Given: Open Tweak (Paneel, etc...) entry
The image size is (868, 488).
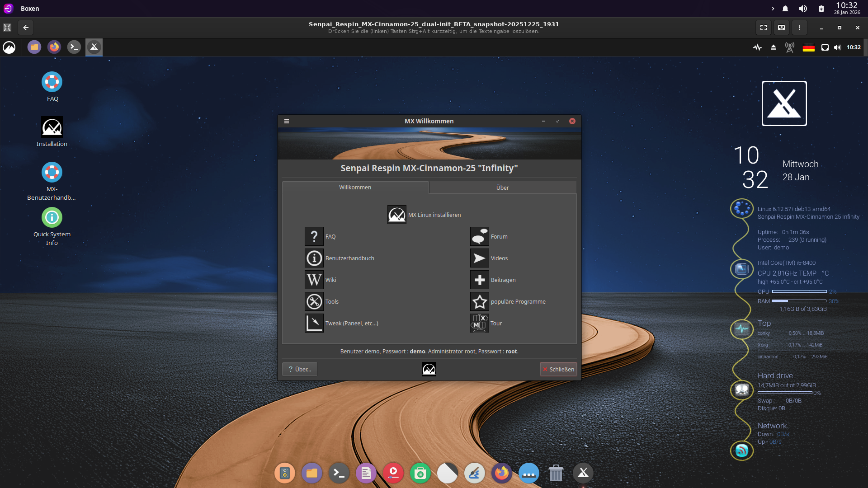Looking at the screenshot, I should [x=314, y=323].
